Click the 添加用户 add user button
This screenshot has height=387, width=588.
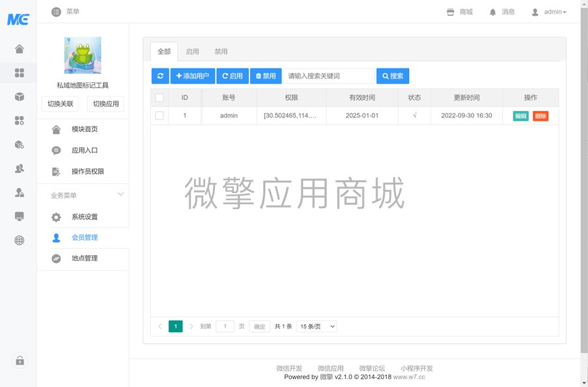point(192,76)
